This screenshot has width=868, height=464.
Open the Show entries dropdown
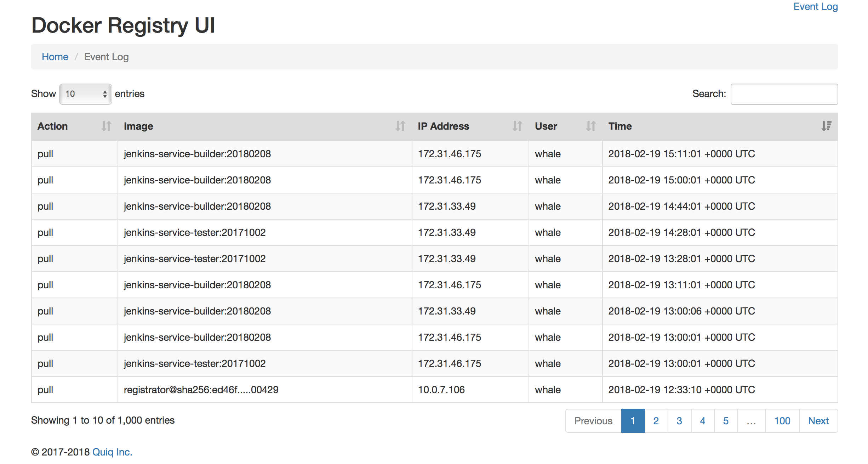[x=86, y=94]
